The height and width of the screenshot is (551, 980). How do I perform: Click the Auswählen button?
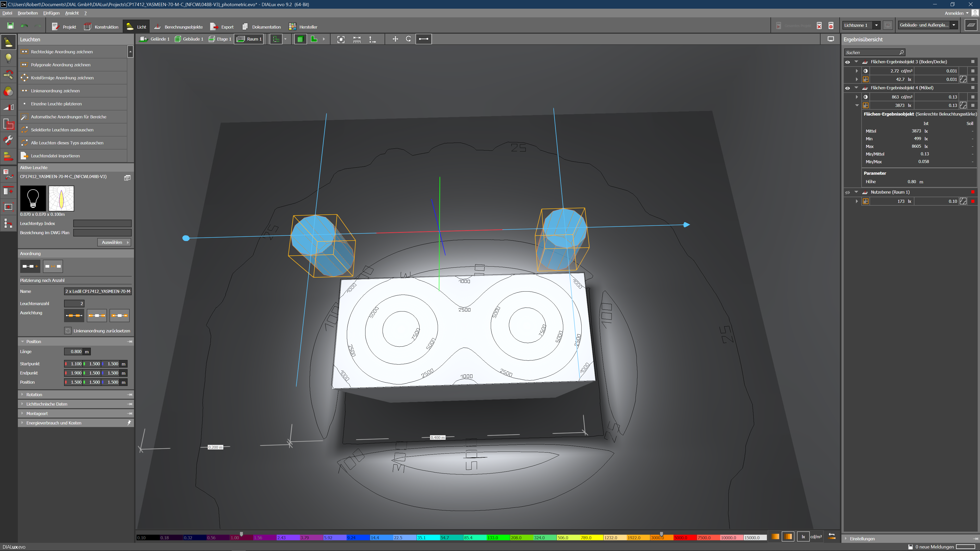114,243
